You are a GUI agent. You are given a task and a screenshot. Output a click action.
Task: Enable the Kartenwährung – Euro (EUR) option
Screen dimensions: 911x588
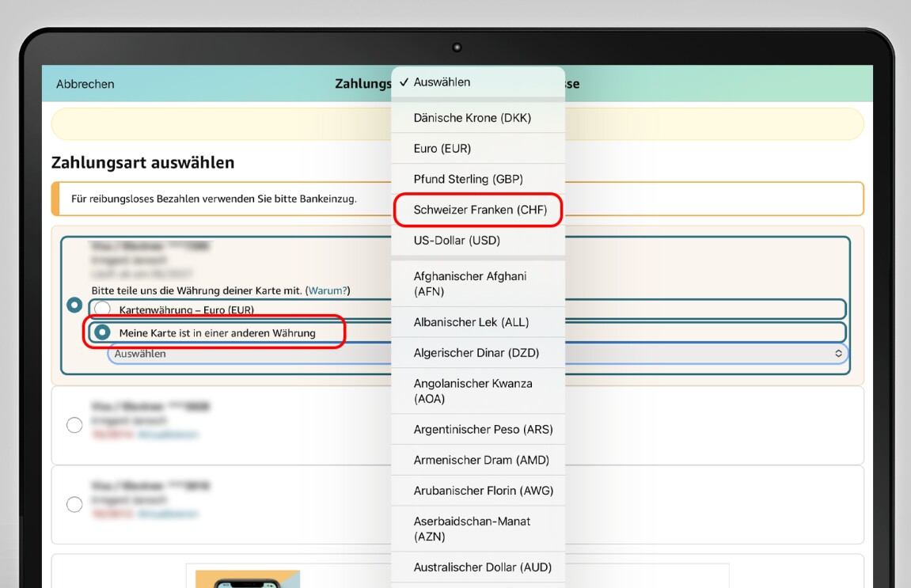(102, 309)
